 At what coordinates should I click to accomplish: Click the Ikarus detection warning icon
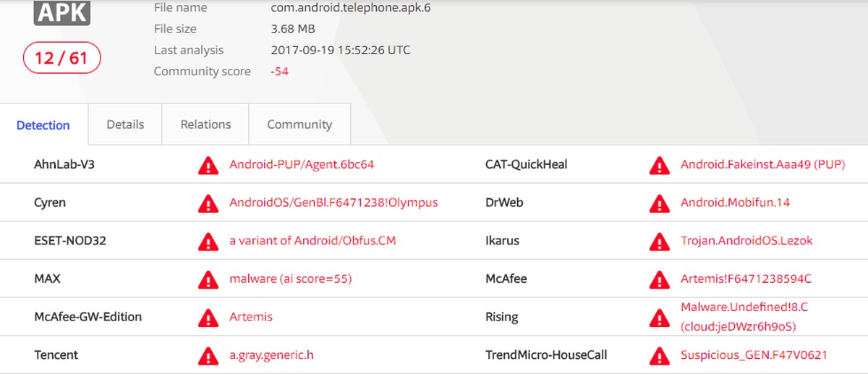659,241
